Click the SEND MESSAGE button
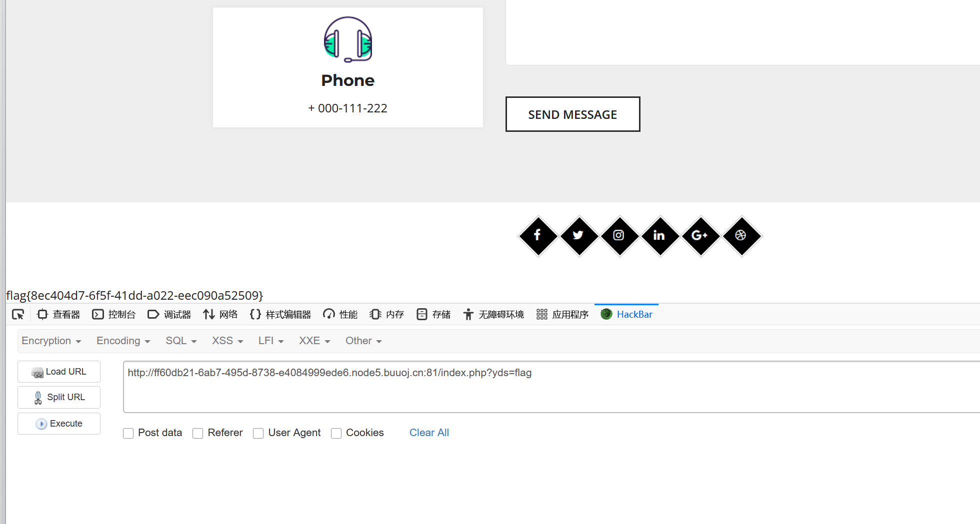 (573, 114)
